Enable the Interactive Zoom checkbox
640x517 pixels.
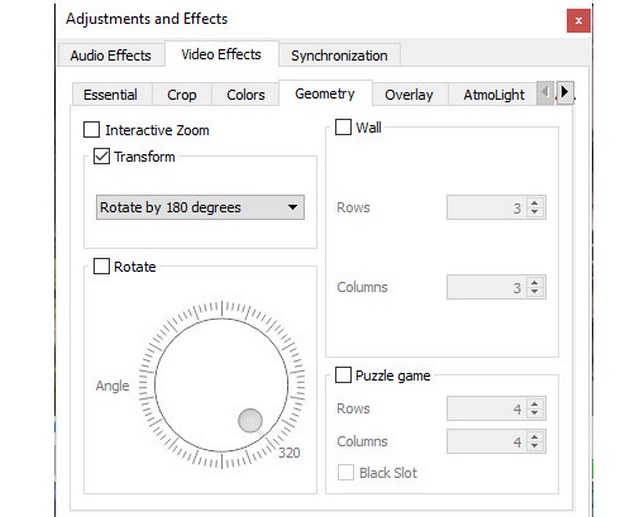(x=91, y=130)
